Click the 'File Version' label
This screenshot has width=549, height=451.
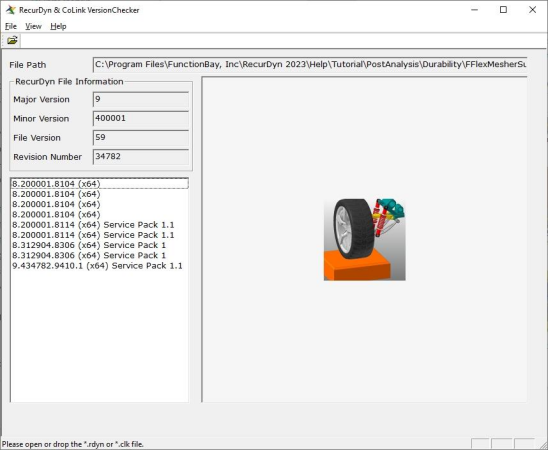click(37, 138)
